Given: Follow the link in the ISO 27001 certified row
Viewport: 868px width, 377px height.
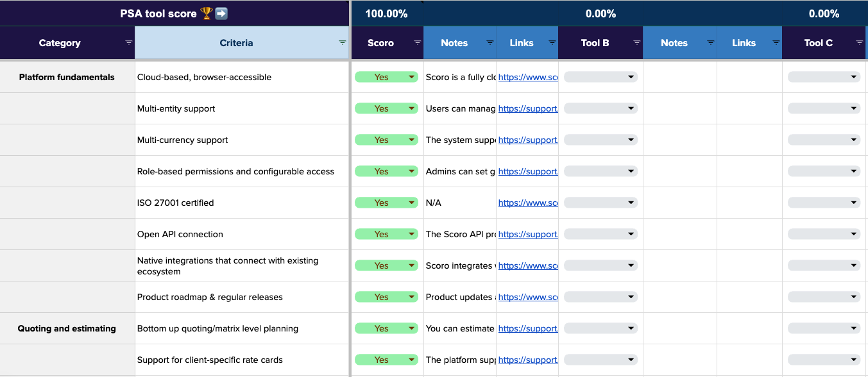Looking at the screenshot, I should [528, 203].
